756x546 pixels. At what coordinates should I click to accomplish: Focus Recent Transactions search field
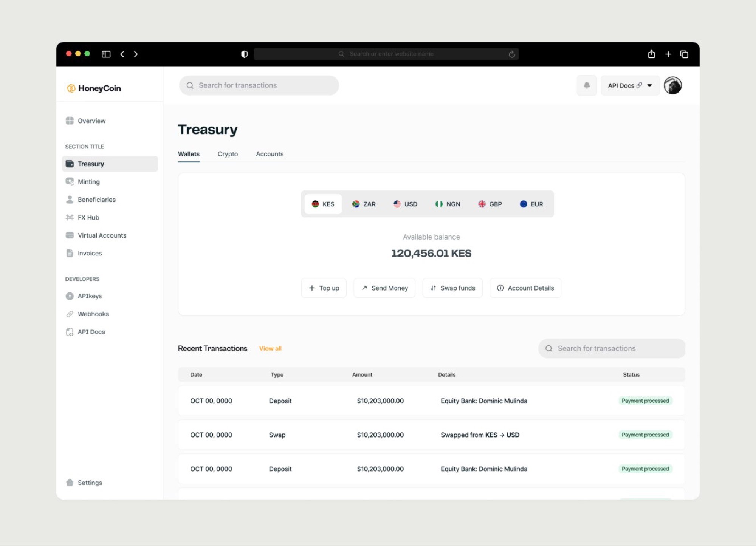pos(612,348)
